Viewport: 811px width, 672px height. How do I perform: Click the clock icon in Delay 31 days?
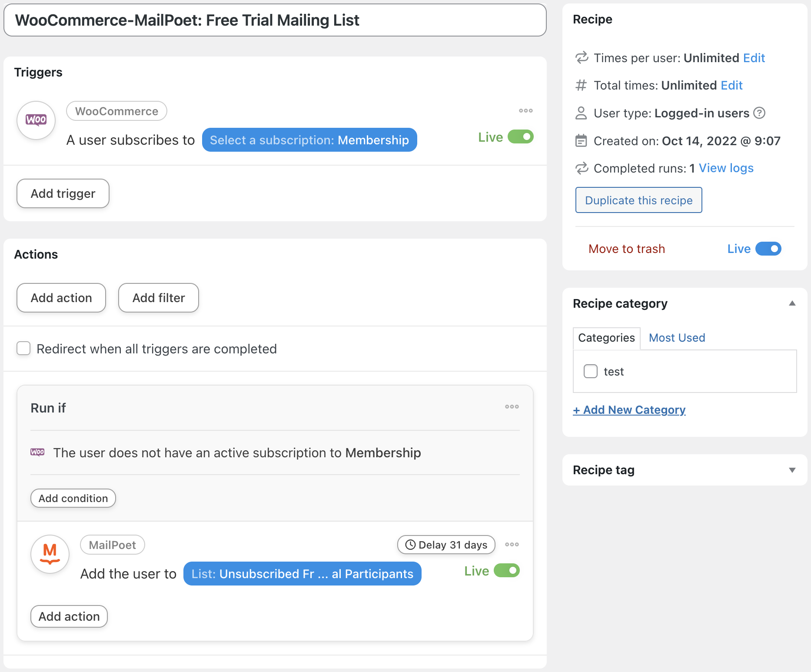click(x=410, y=545)
